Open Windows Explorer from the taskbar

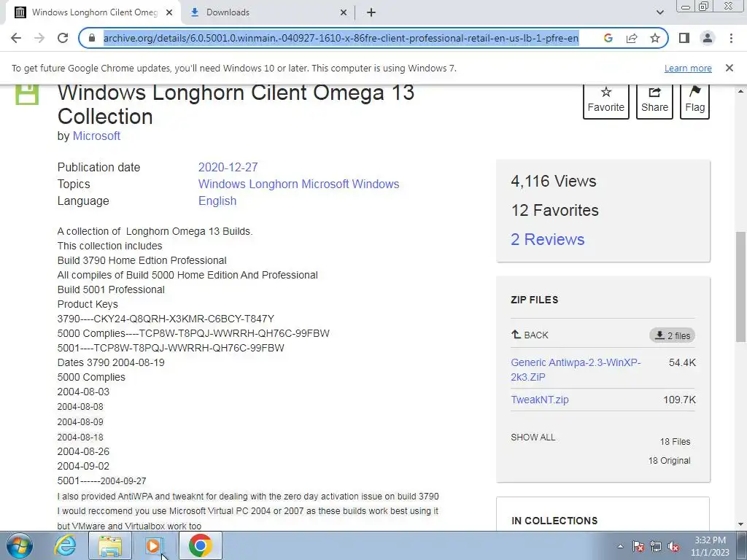tap(110, 545)
